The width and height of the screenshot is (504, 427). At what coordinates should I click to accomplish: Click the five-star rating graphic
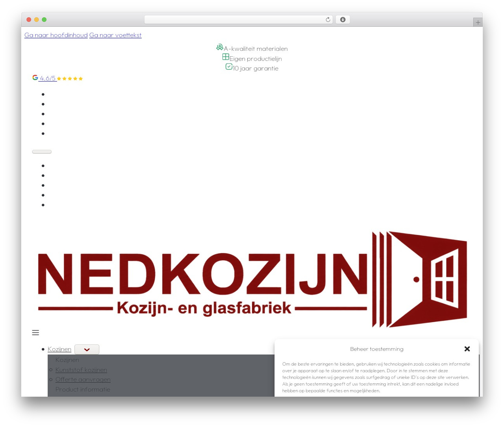70,79
